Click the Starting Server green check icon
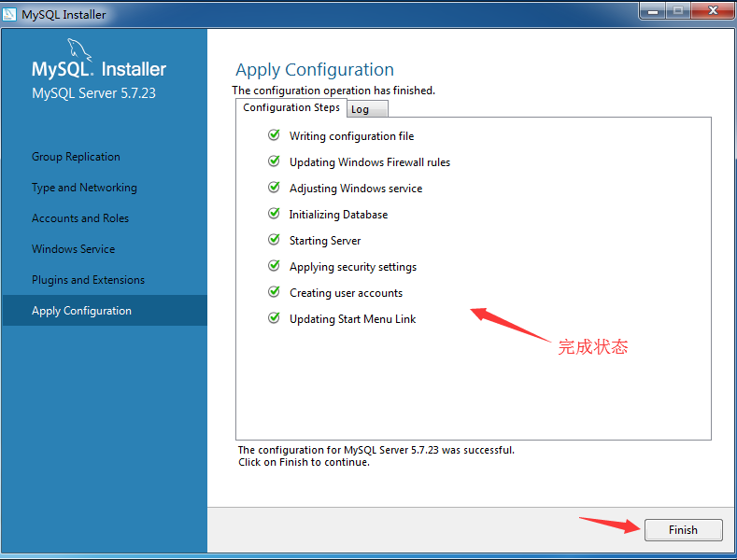Screen dimensions: 737x560 [x=274, y=240]
